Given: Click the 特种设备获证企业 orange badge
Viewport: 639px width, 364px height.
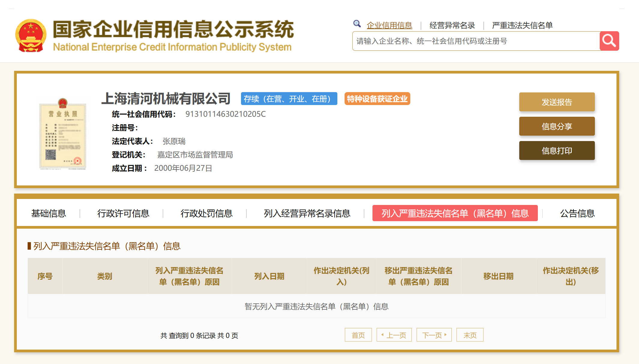Looking at the screenshot, I should pos(377,99).
